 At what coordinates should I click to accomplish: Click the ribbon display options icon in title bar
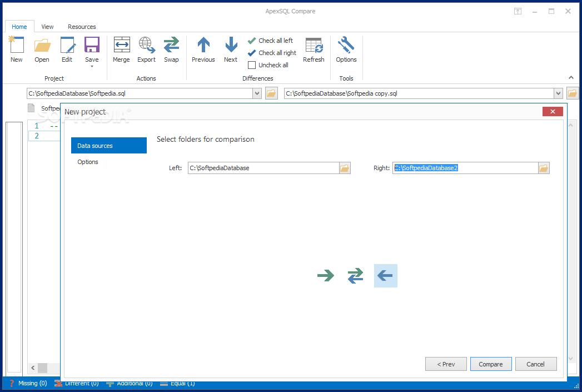518,11
